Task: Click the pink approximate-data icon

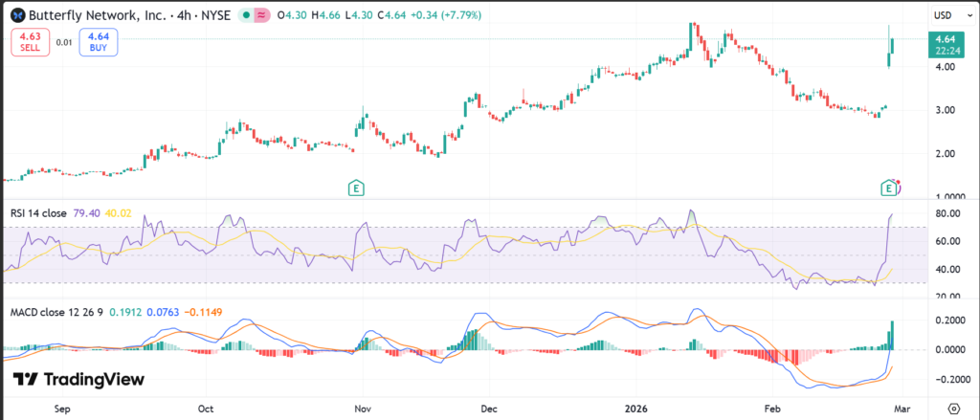Action: pyautogui.click(x=262, y=15)
